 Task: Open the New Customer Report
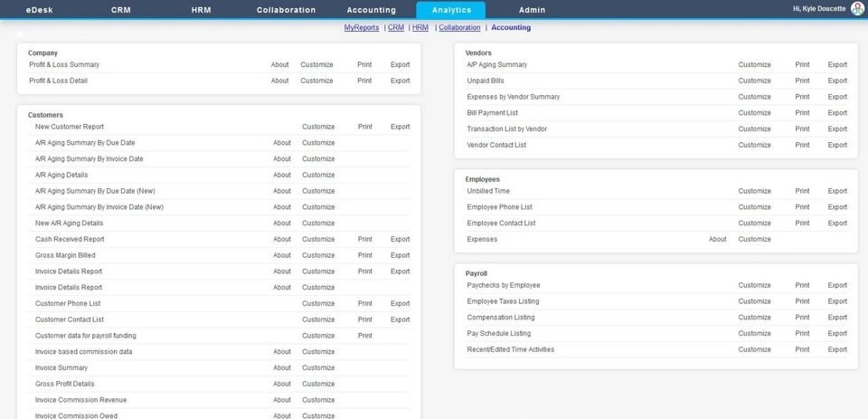(70, 127)
